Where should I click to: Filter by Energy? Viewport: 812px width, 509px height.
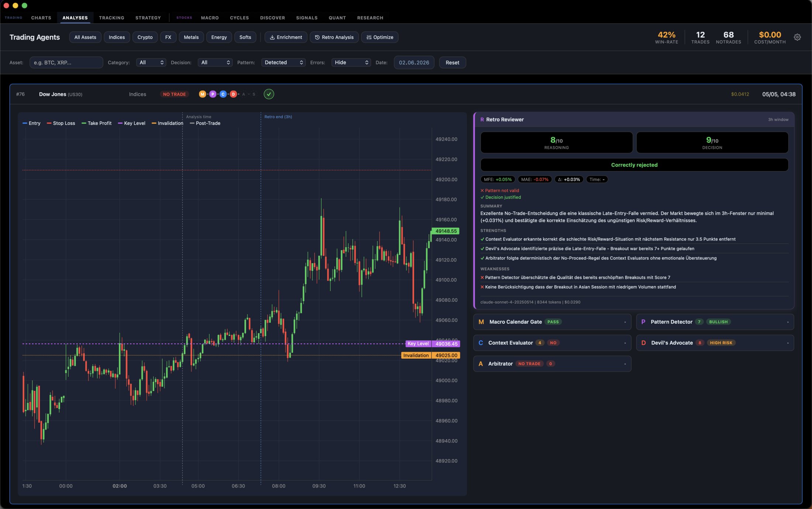[219, 37]
